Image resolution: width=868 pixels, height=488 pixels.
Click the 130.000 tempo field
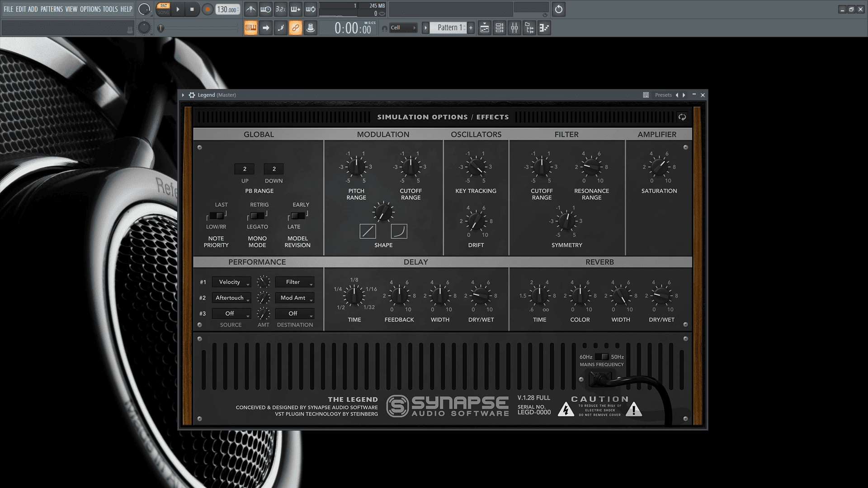click(227, 9)
